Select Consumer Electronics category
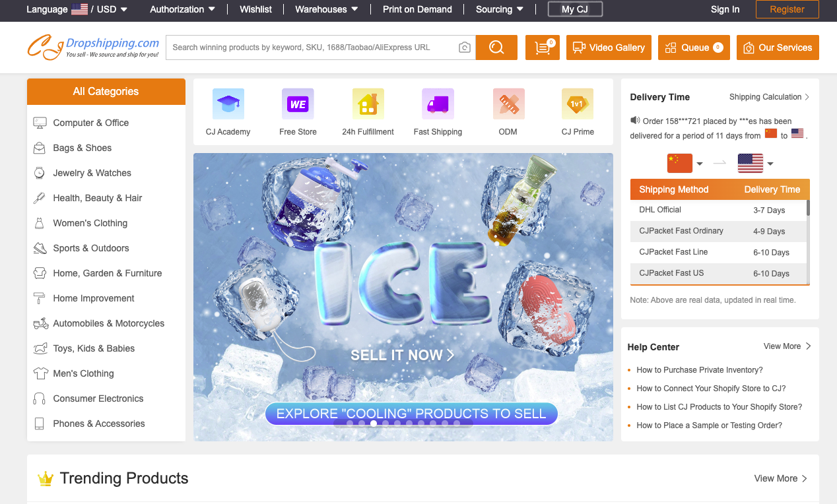Screen dimensions: 837x504 tap(98, 398)
